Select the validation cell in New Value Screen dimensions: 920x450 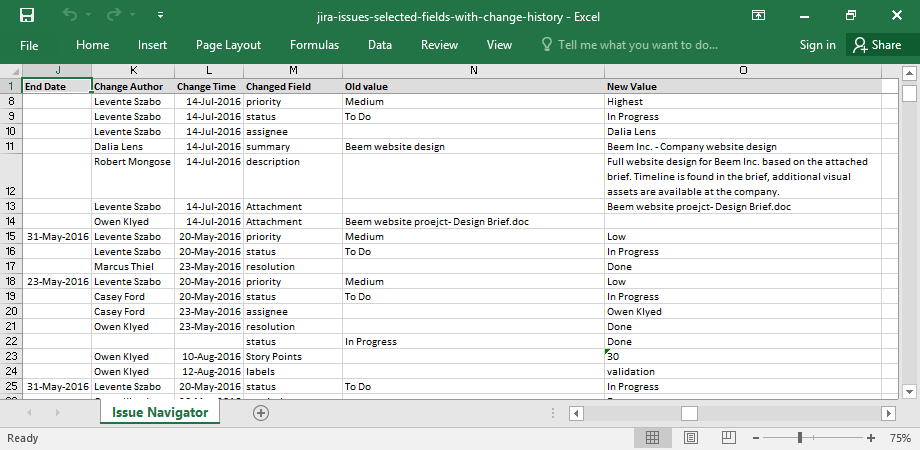743,371
